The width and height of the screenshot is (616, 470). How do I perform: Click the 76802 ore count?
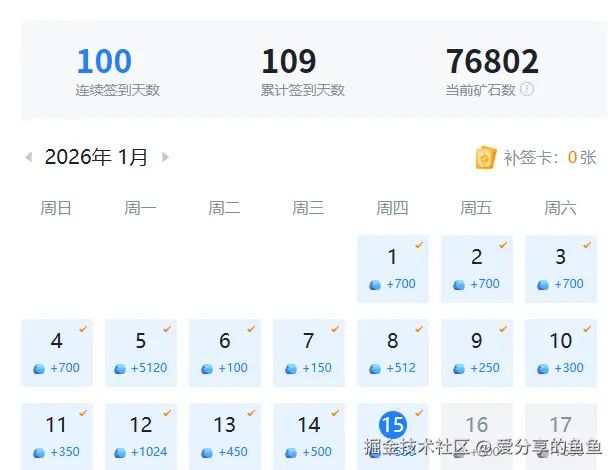pyautogui.click(x=492, y=61)
